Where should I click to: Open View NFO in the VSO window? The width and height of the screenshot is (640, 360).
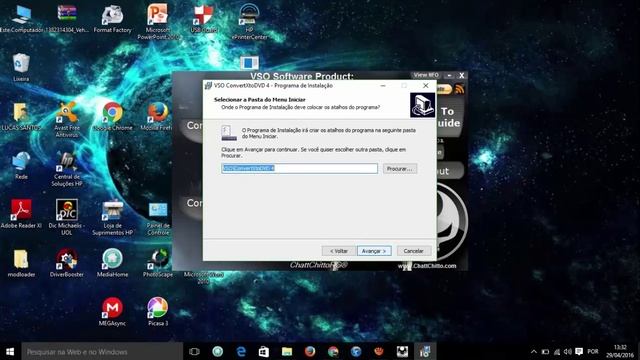click(425, 75)
